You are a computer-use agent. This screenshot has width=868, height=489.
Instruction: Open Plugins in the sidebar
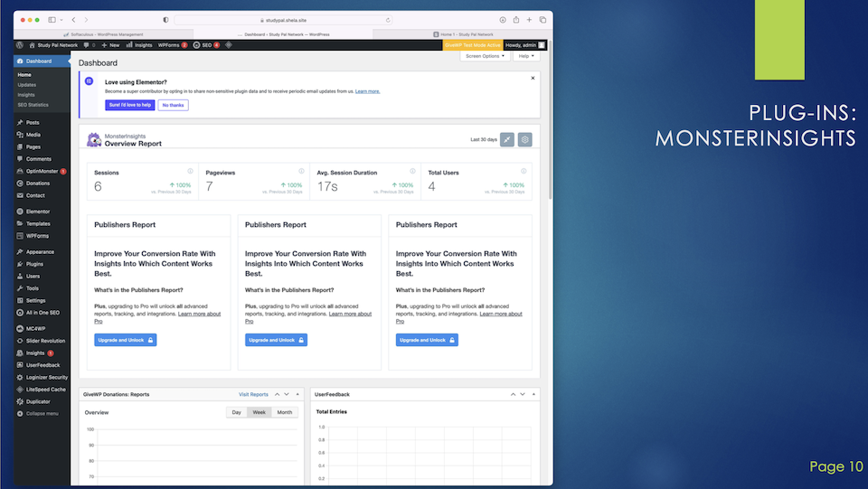(34, 264)
